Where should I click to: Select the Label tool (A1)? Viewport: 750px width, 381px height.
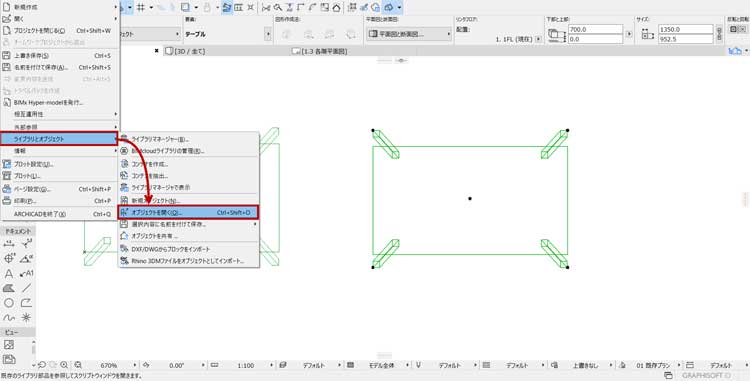click(x=26, y=274)
